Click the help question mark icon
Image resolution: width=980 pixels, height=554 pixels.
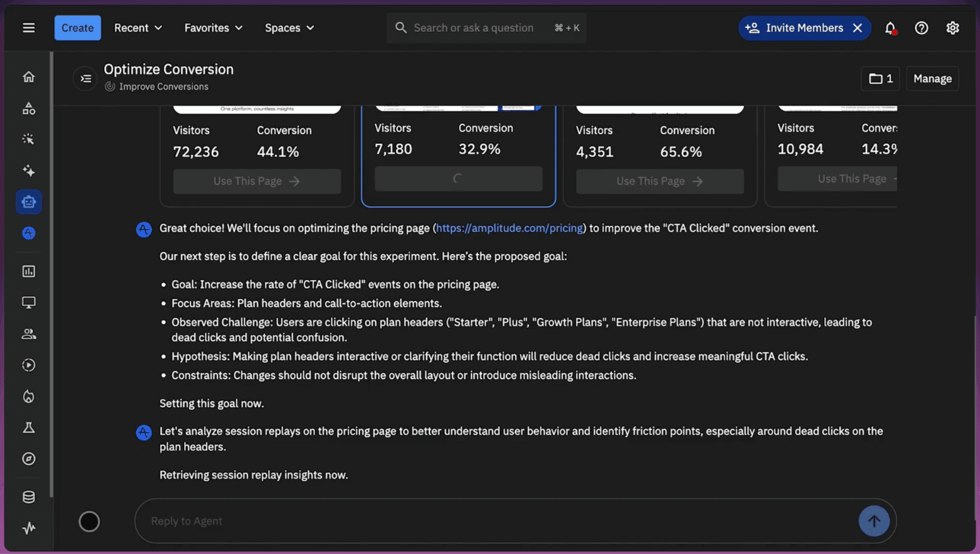point(921,28)
